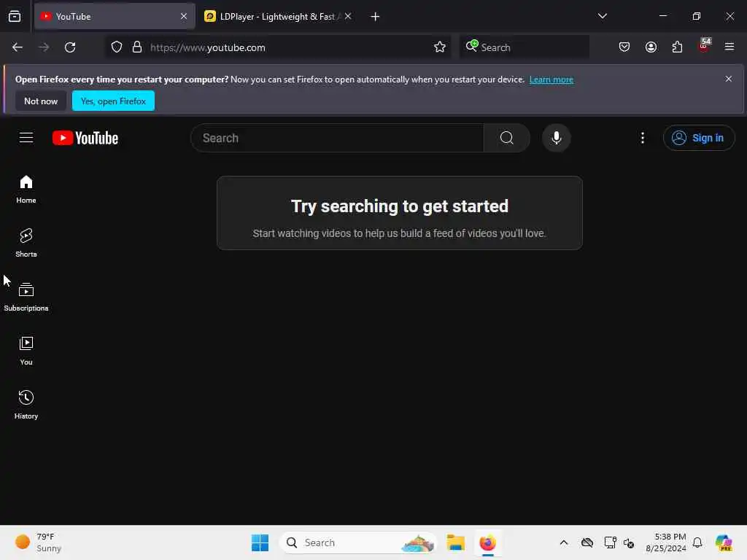Open Firefox application hamburger menu
This screenshot has height=560, width=747.
729,47
